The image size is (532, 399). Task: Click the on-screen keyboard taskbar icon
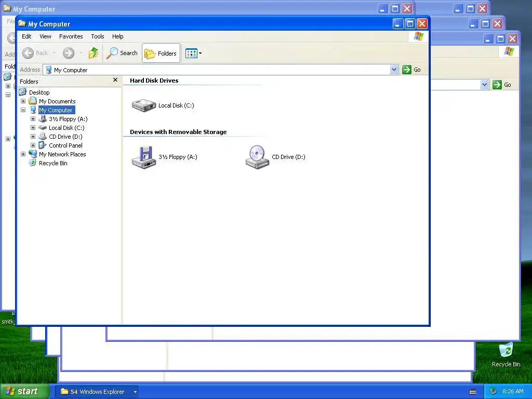coord(473,392)
